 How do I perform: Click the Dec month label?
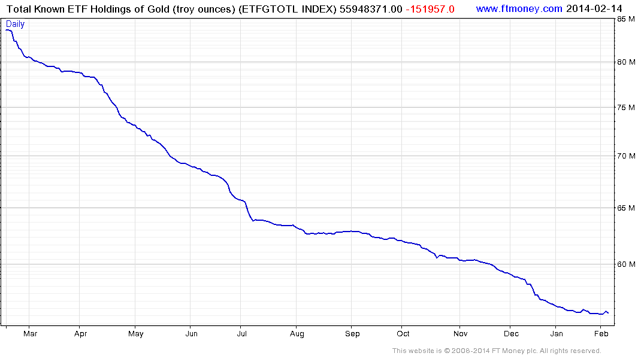pyautogui.click(x=512, y=333)
